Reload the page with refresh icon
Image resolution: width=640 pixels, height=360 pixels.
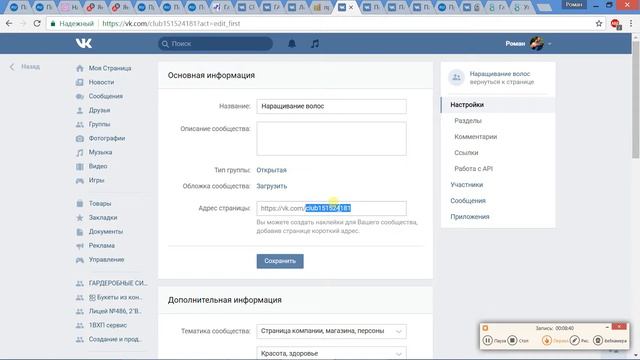tap(37, 24)
